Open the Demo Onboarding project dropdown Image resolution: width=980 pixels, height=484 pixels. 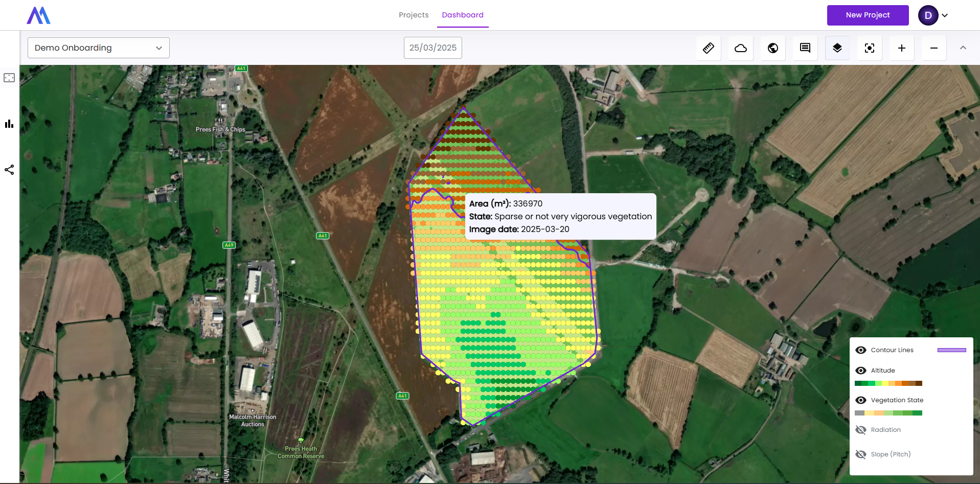coord(99,48)
